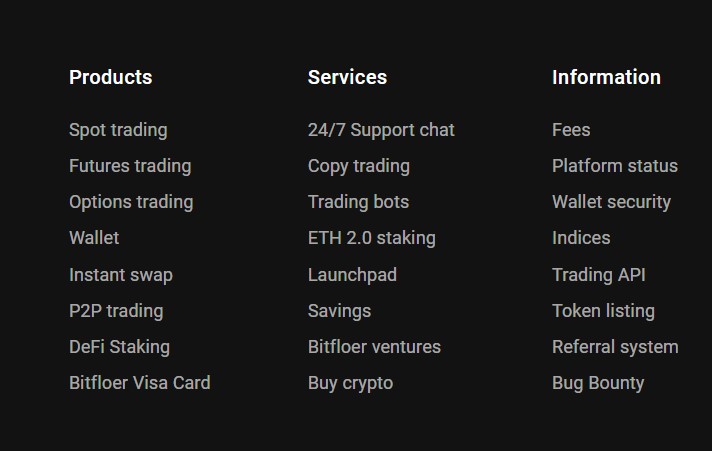Open Wallet under Products
Viewport: 712px width, 451px height.
tap(94, 238)
